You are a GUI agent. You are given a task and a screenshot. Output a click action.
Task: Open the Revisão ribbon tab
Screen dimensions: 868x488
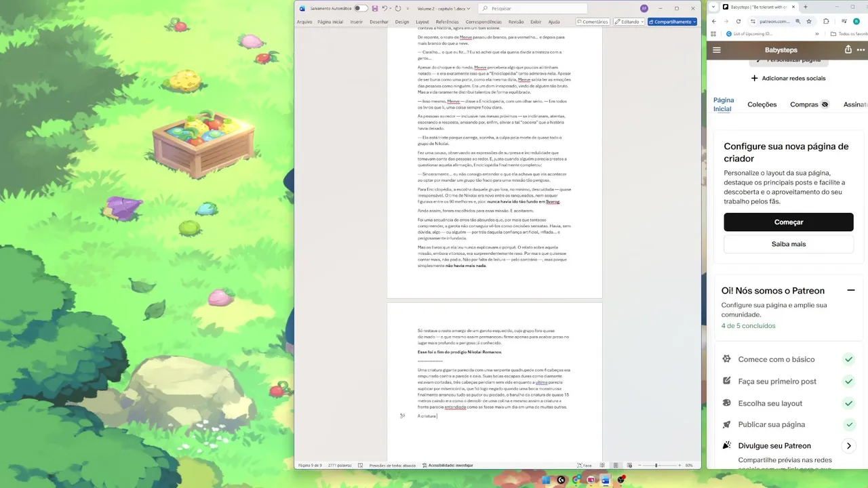pyautogui.click(x=516, y=22)
